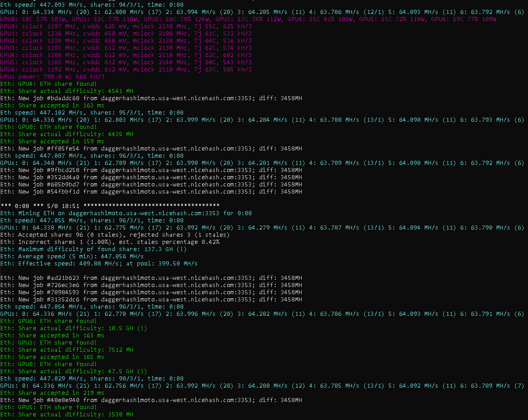The image size is (528, 420).
Task: Click the GPU6 cclock 1192 MHz line
Action: tap(126, 69)
